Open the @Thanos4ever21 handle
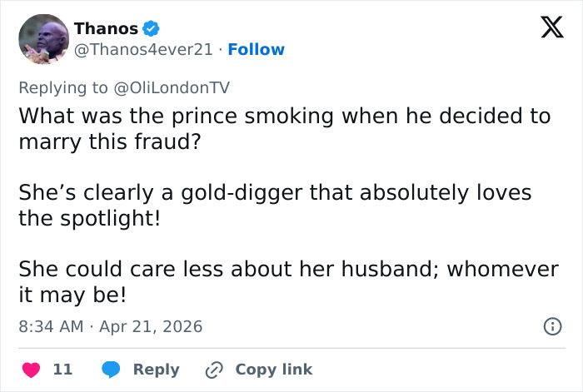Image resolution: width=583 pixels, height=392 pixels. click(144, 50)
